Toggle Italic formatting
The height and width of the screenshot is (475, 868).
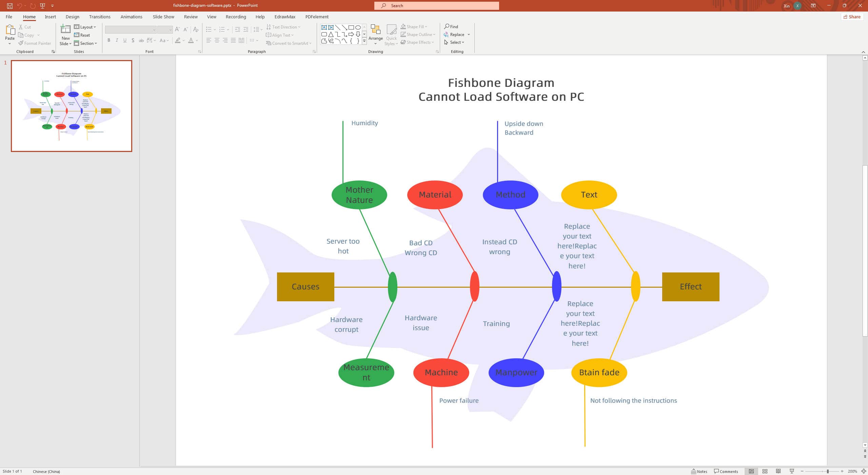pyautogui.click(x=117, y=40)
